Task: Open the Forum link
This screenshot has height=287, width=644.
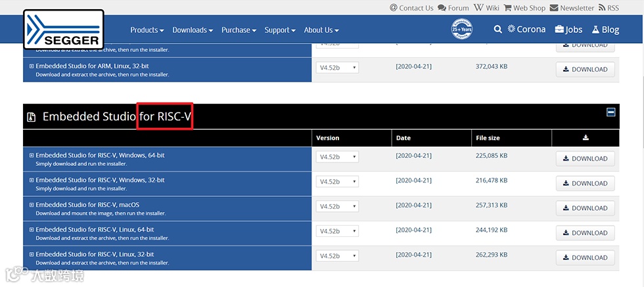Action: click(x=453, y=8)
